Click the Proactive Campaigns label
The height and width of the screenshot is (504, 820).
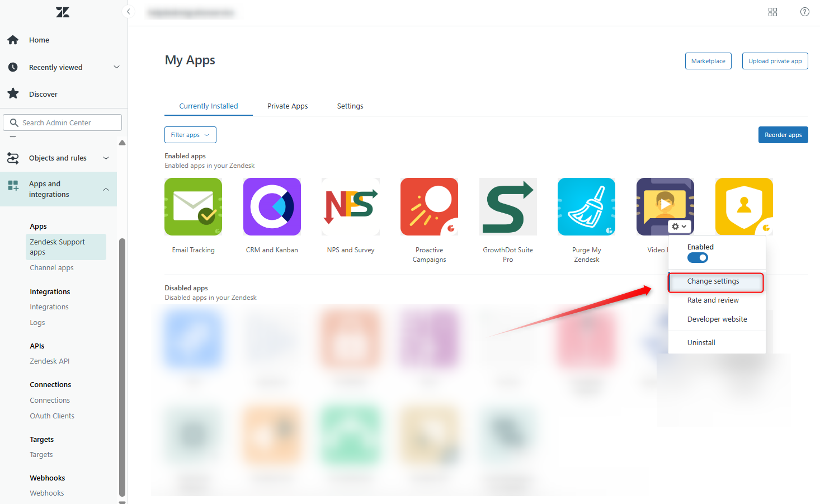tap(429, 255)
